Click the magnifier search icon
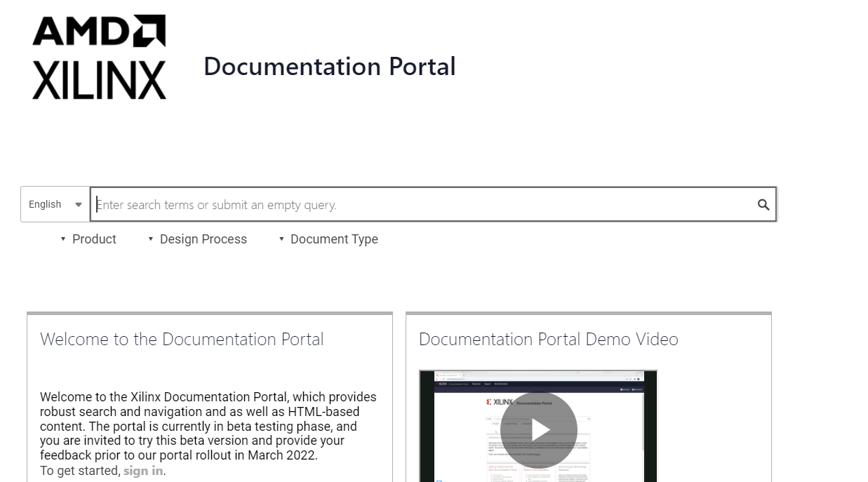 tap(763, 205)
